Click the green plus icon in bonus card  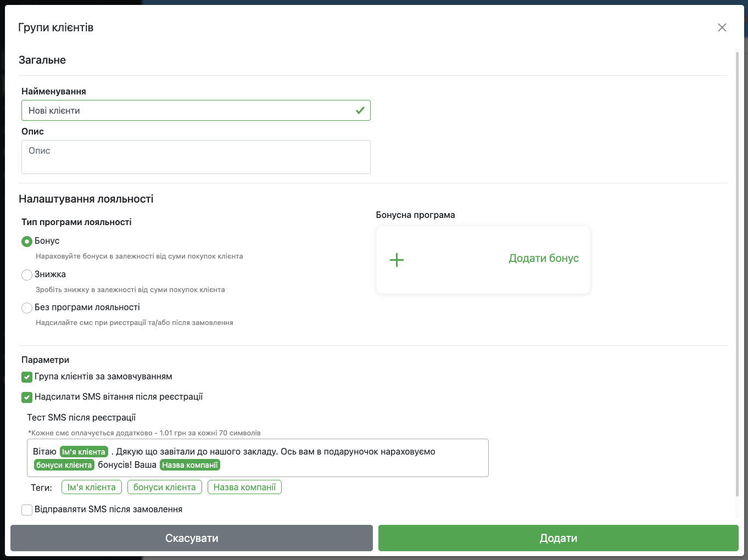[397, 260]
